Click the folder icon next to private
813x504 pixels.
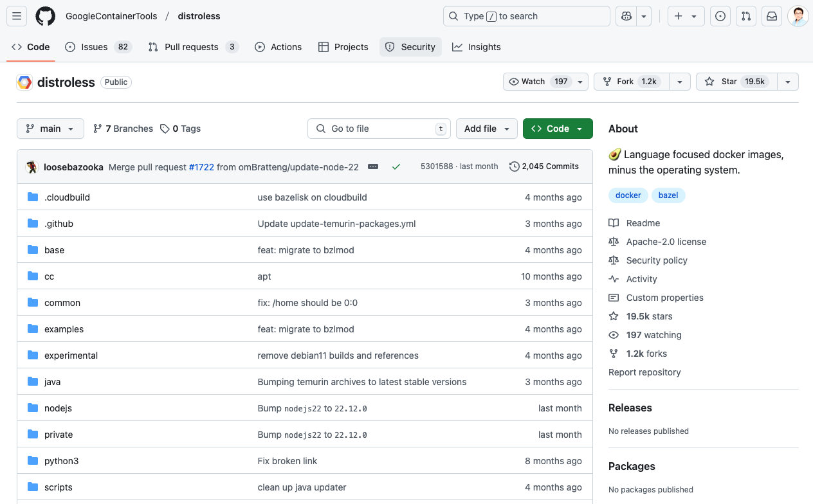pos(33,435)
